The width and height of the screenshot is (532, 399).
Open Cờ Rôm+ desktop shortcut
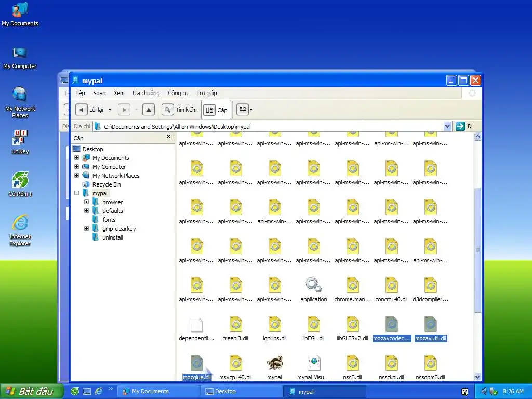[20, 184]
